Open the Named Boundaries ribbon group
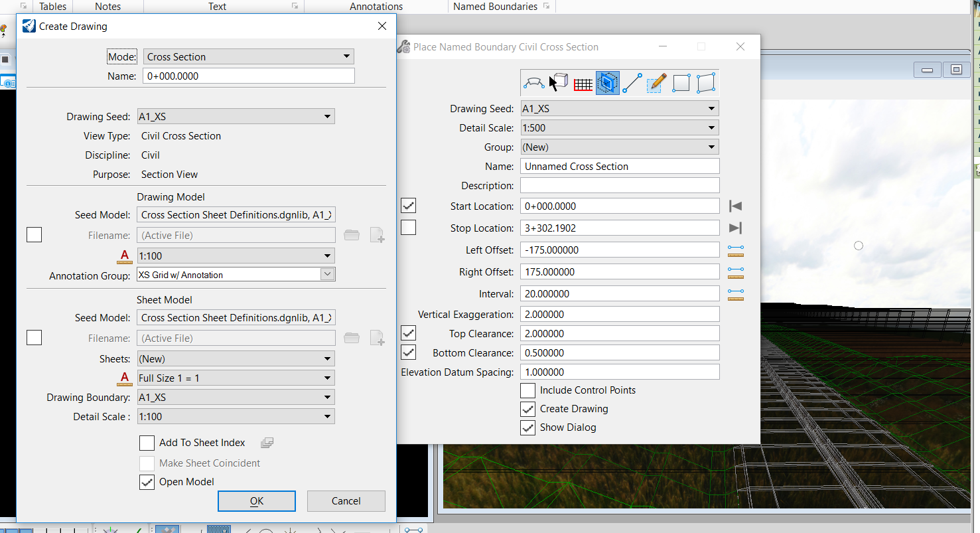The image size is (980, 533). pos(495,7)
